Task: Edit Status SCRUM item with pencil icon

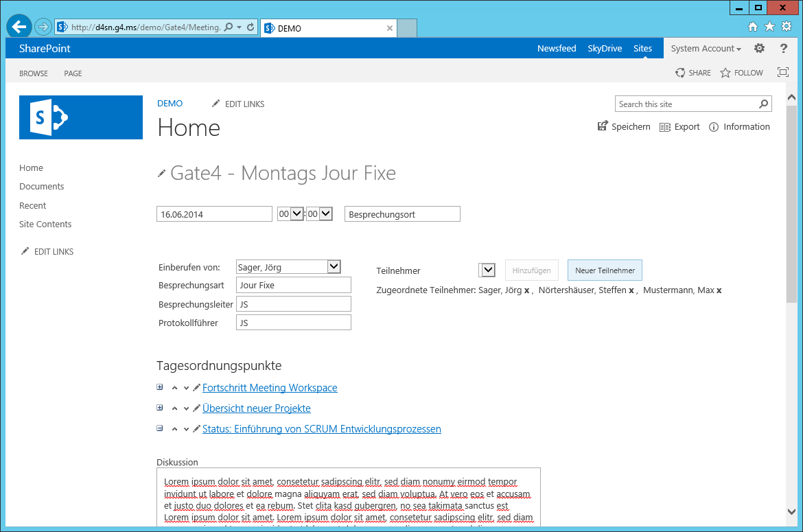Action: (x=196, y=428)
